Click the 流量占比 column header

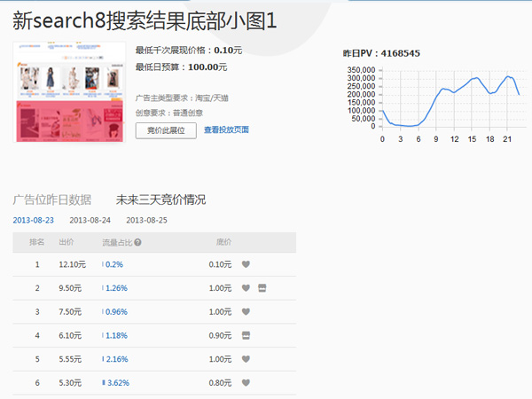117,242
